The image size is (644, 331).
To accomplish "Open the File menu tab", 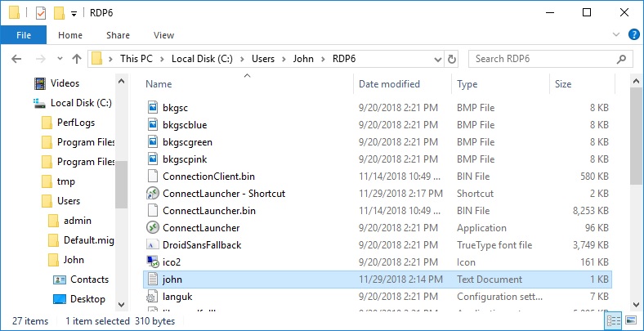I will 23,35.
